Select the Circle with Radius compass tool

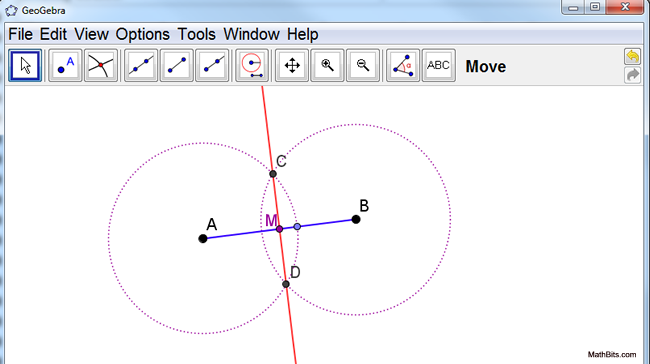pyautogui.click(x=252, y=66)
